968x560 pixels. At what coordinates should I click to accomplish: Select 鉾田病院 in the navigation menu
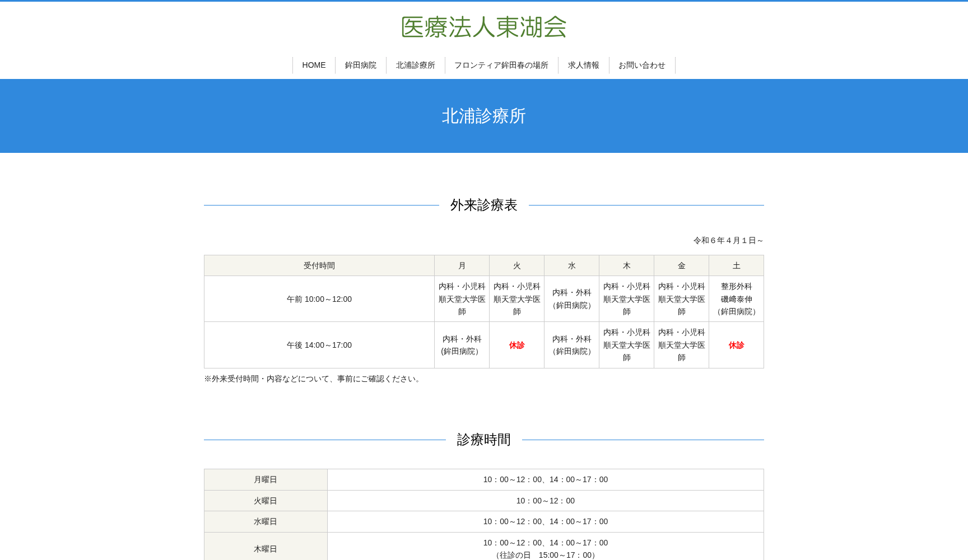tap(361, 65)
